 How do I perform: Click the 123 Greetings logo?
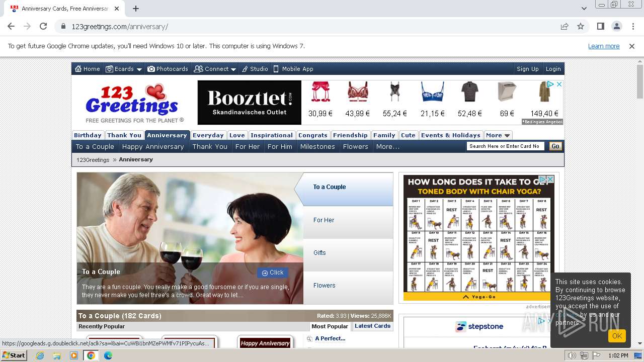133,103
